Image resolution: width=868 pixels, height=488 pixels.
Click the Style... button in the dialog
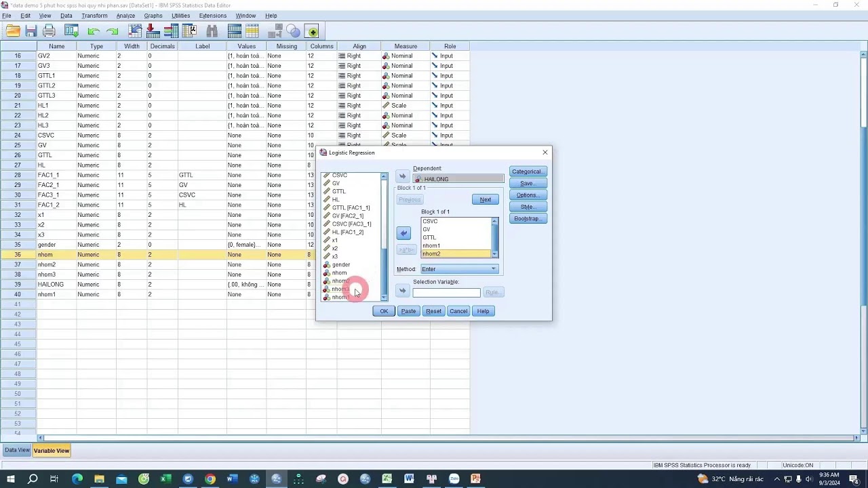click(528, 207)
